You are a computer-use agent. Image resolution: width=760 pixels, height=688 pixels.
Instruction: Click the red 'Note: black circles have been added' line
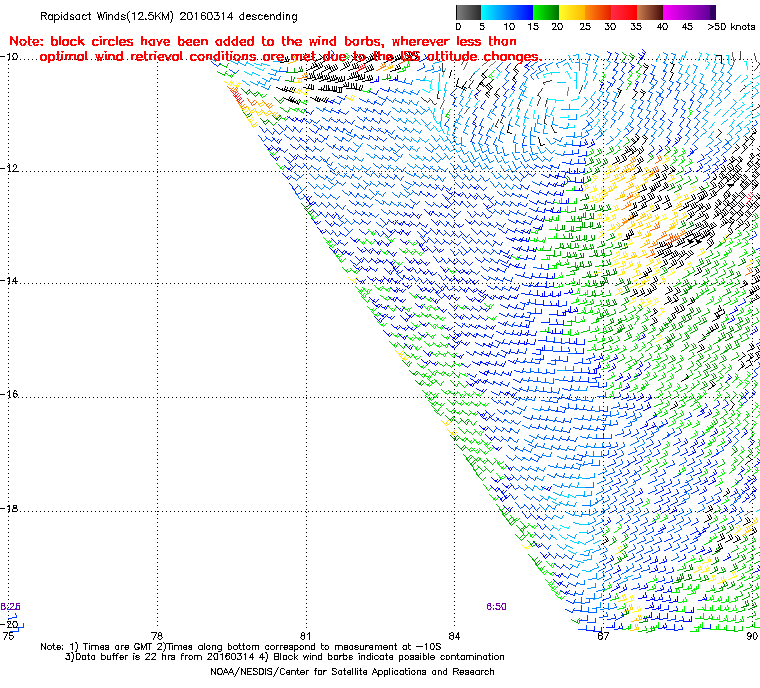pyautogui.click(x=263, y=41)
